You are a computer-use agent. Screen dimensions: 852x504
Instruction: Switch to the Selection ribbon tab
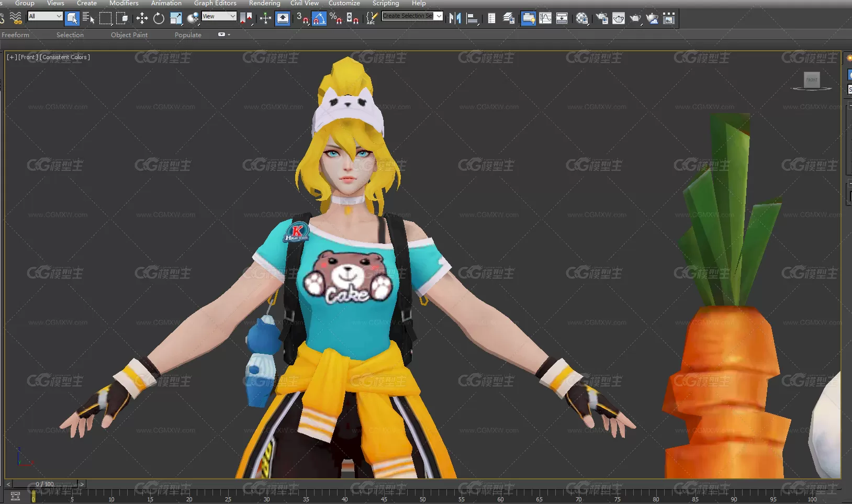pos(70,35)
